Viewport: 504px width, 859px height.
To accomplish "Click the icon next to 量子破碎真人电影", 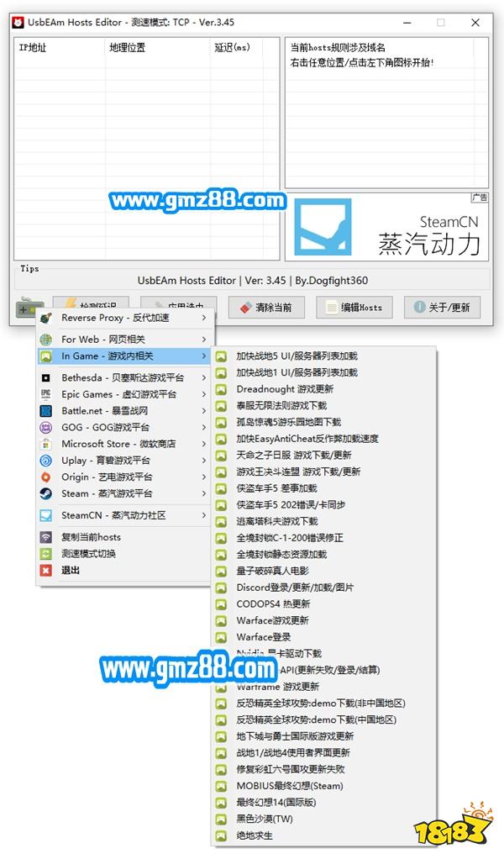I will tap(221, 571).
